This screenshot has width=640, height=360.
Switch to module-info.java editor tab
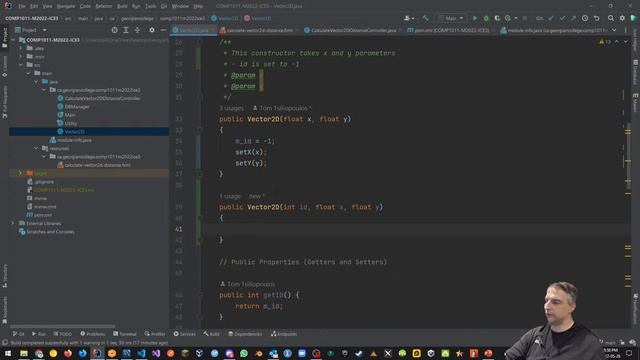(553, 30)
